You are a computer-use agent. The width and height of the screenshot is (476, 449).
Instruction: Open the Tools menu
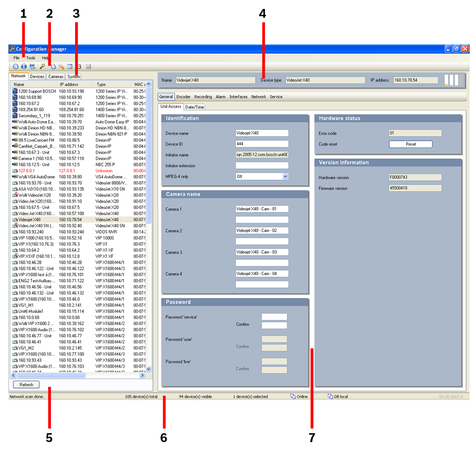(31, 58)
